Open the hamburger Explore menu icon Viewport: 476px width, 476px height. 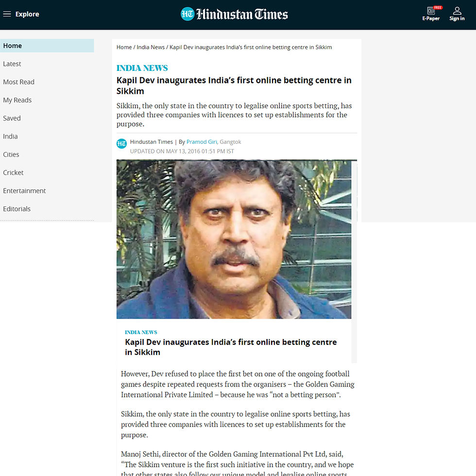pyautogui.click(x=7, y=14)
